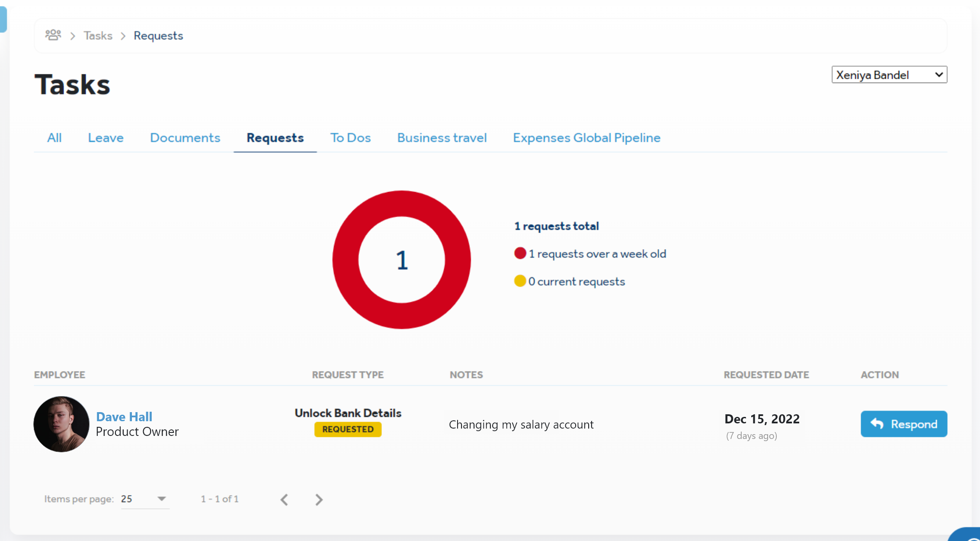Open the Leave tab

(106, 138)
